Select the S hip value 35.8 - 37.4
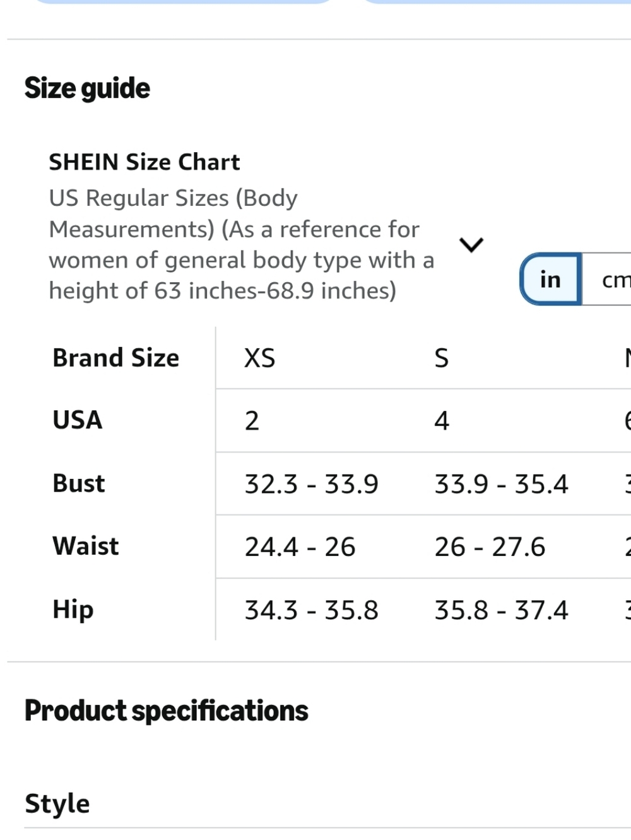 pos(502,610)
